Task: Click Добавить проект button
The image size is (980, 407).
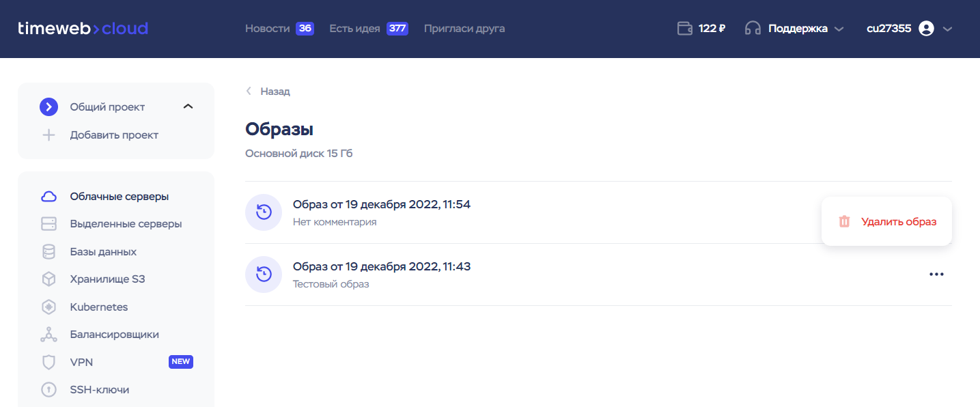Action: (114, 135)
